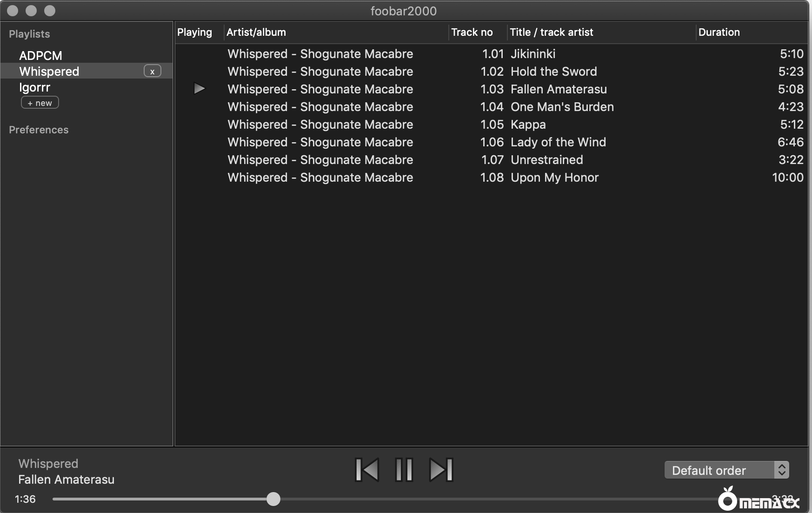Screen dimensions: 812x513
Task: Sort by Artist/album column header
Action: point(256,33)
